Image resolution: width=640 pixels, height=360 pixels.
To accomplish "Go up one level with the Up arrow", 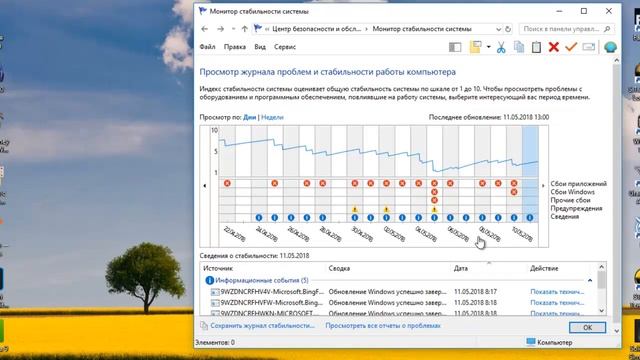I will pyautogui.click(x=244, y=29).
